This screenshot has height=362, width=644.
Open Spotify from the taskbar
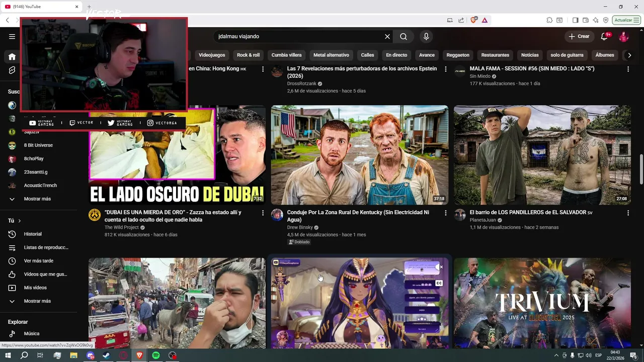pos(156,355)
